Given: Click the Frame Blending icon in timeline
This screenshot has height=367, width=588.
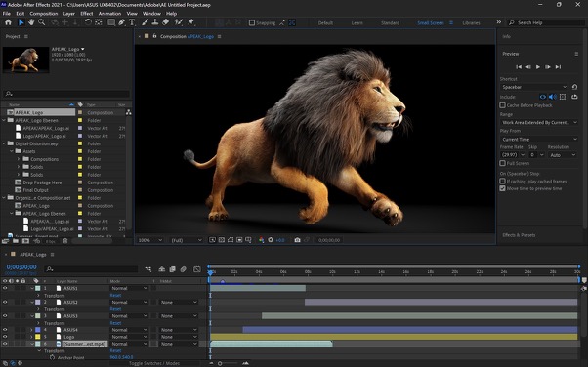Looking at the screenshot, I should pyautogui.click(x=173, y=269).
